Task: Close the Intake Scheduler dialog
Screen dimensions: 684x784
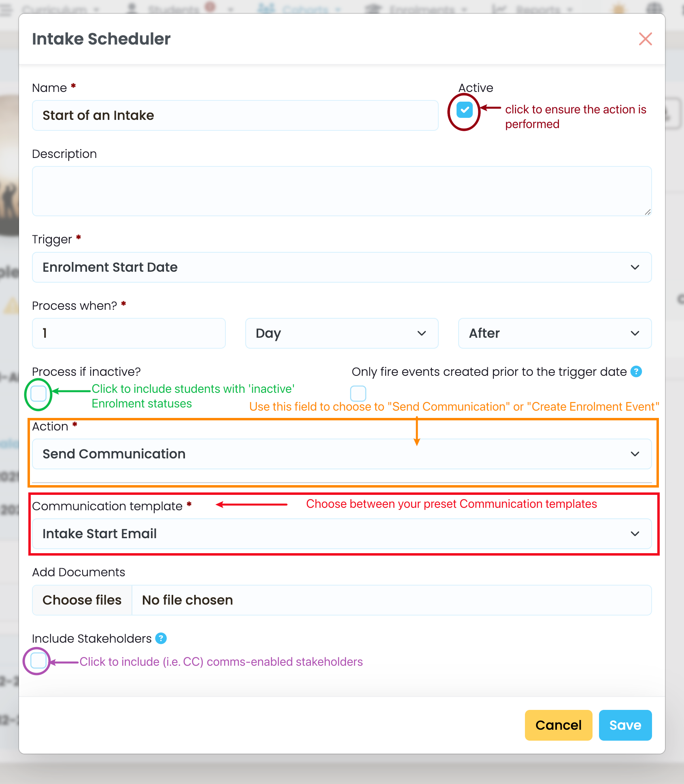Action: click(x=645, y=39)
